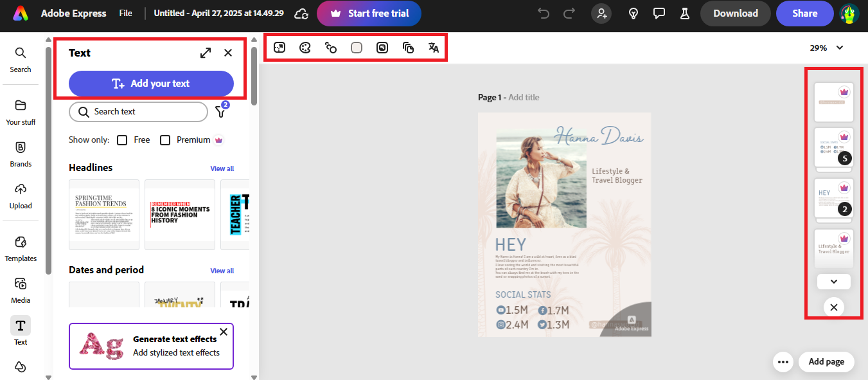Open the Media panel
The height and width of the screenshot is (380, 868).
click(x=21, y=291)
